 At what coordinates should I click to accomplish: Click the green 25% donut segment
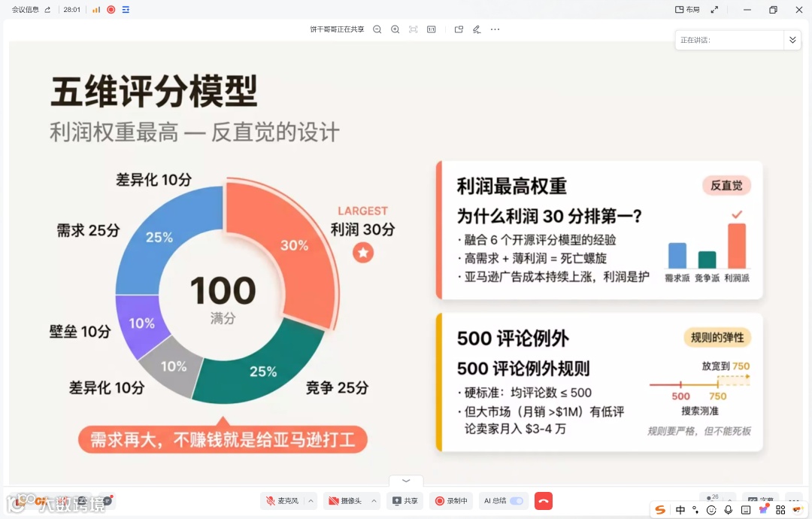[x=263, y=371]
